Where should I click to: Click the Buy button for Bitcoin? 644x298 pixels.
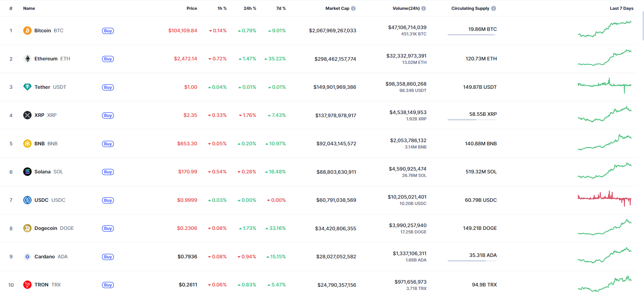(108, 31)
